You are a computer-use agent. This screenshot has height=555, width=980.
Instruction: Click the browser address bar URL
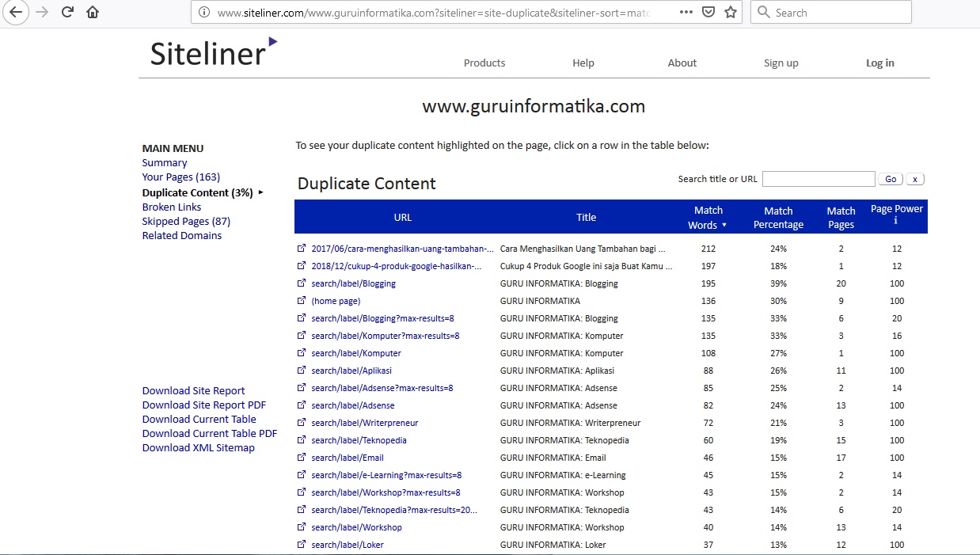click(432, 13)
